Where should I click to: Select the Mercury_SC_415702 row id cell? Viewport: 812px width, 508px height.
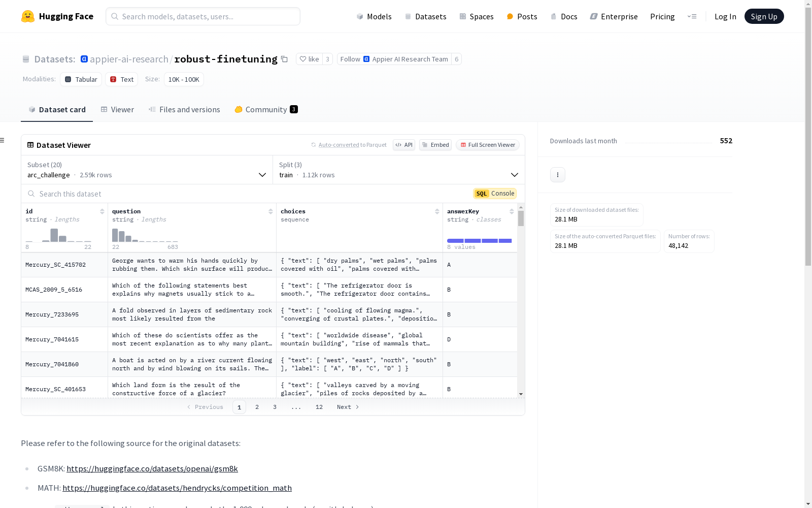click(x=64, y=265)
